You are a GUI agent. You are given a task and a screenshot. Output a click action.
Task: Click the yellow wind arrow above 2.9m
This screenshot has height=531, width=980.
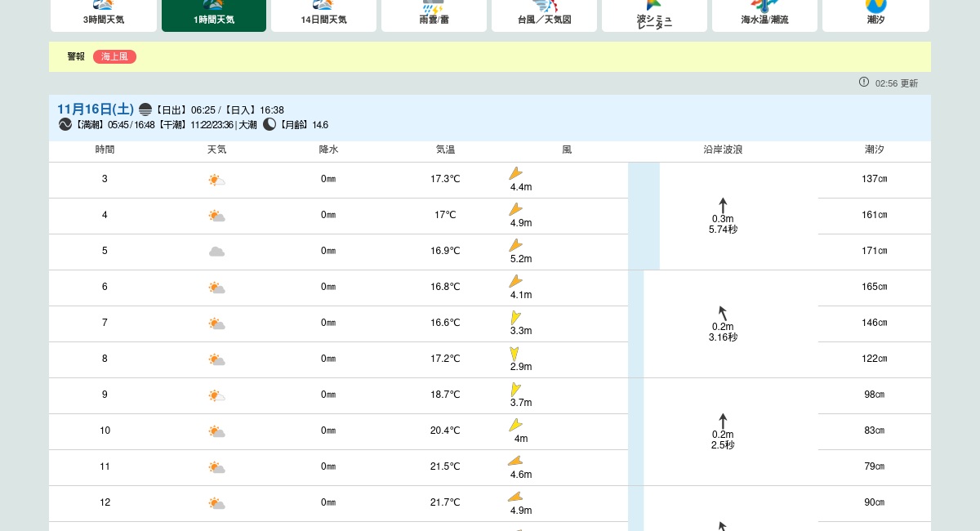(514, 353)
